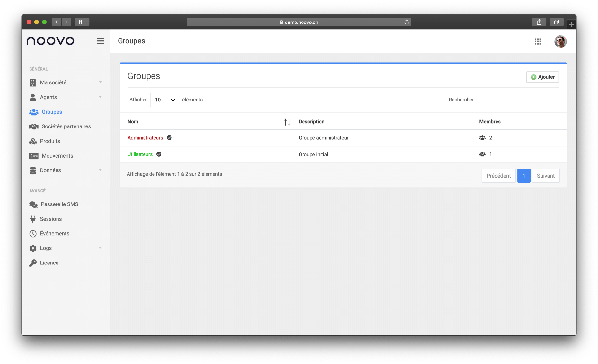Image resolution: width=598 pixels, height=364 pixels.
Task: Click the Sessions plug icon
Action: (x=33, y=219)
